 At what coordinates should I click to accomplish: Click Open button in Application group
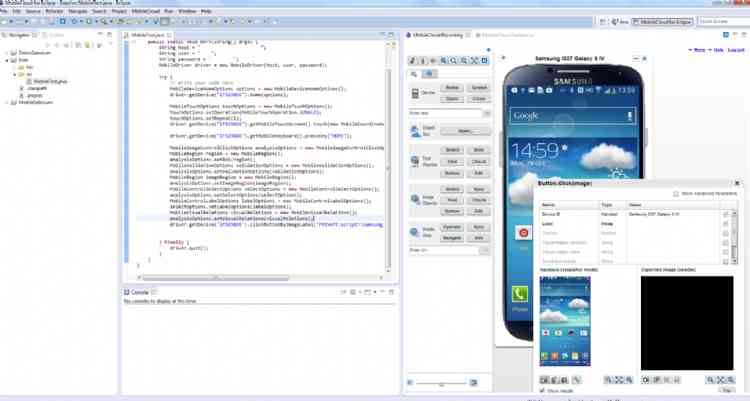pyautogui.click(x=464, y=131)
